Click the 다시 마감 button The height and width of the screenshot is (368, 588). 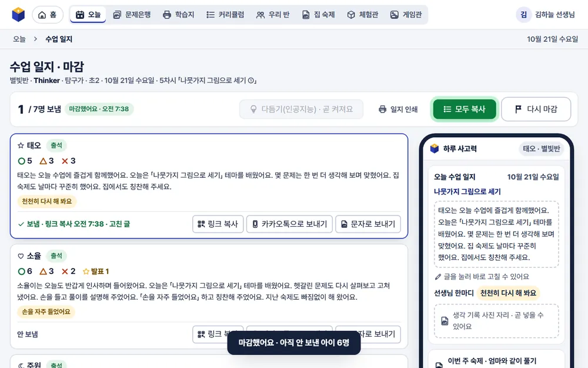[x=536, y=109]
